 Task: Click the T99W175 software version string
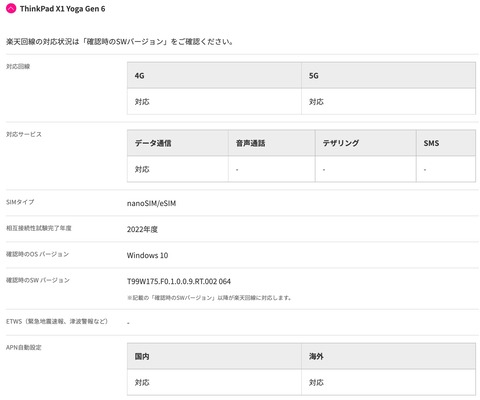click(x=179, y=281)
